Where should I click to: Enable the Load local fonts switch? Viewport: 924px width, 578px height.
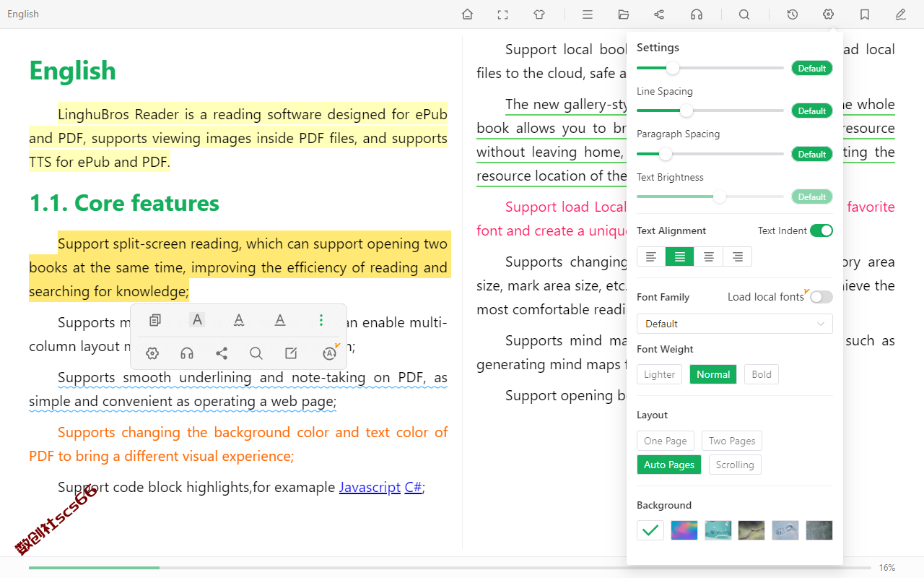[x=821, y=297]
